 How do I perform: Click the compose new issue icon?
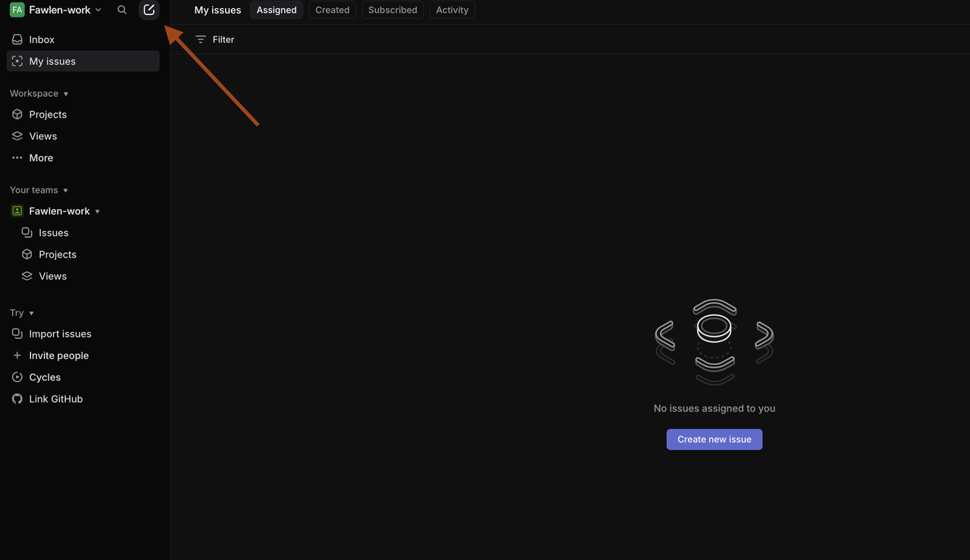coord(149,10)
